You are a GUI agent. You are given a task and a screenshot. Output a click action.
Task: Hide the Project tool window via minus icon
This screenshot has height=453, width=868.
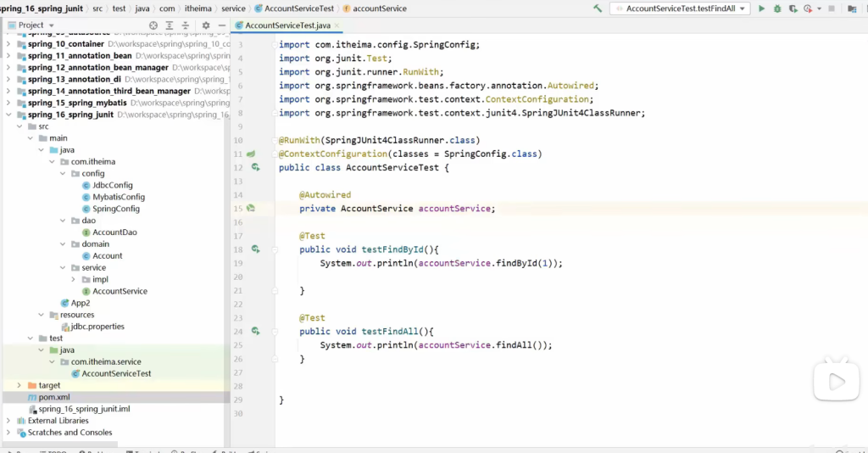tap(221, 25)
